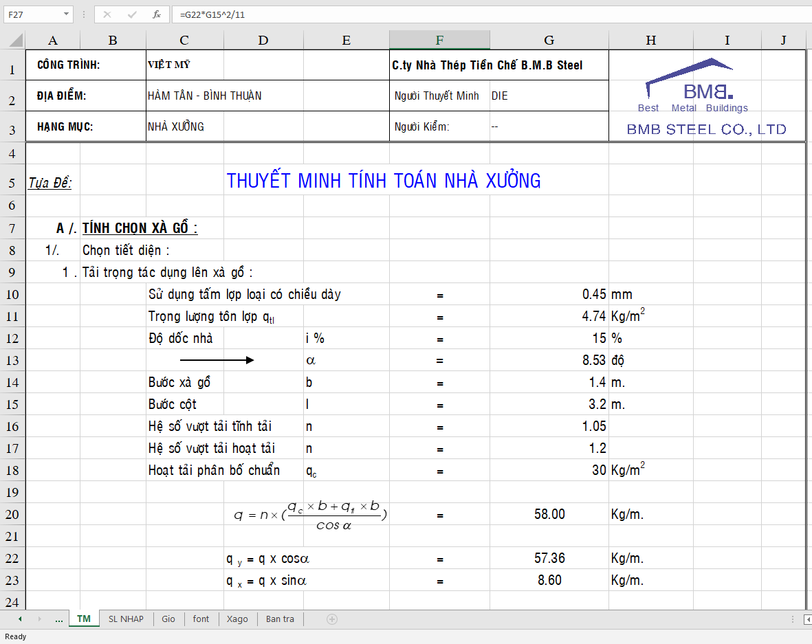The image size is (812, 644).
Task: Open the Name Box dropdown arrow
Action: [66, 14]
